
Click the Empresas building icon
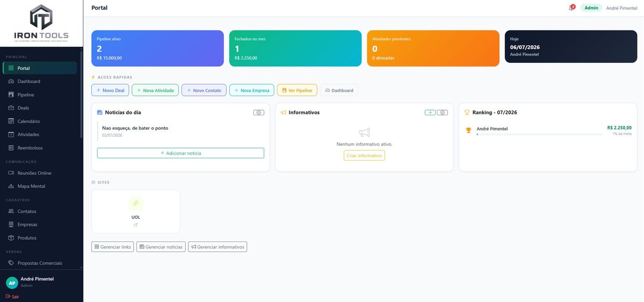tap(11, 224)
